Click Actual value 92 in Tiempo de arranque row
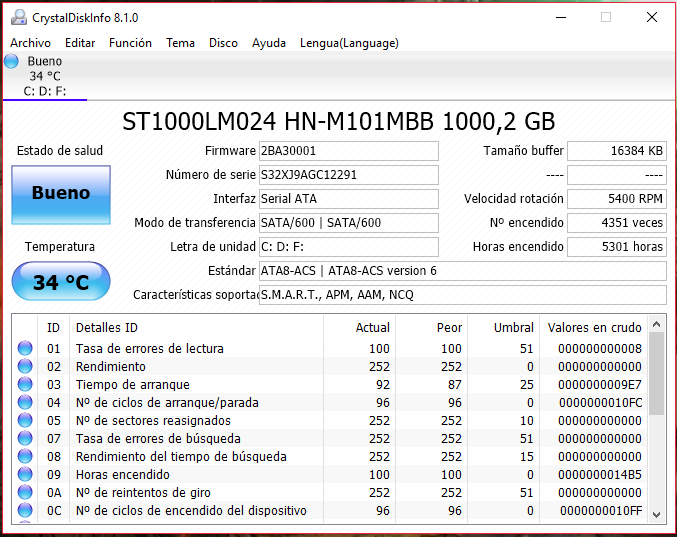This screenshot has width=677, height=537. point(383,384)
